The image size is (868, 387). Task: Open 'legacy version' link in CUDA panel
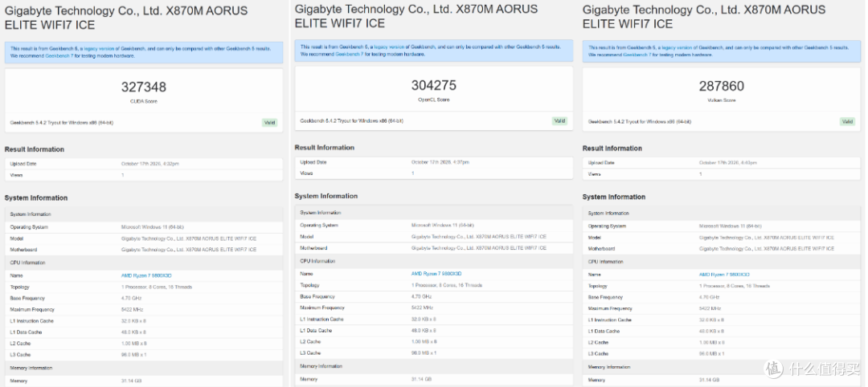click(99, 49)
